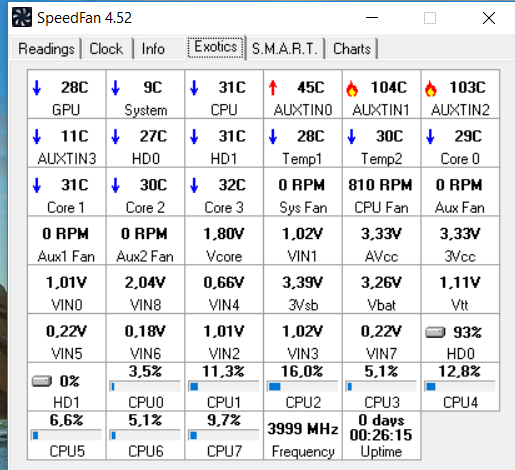Close the SpeedFan window
The width and height of the screenshot is (515, 470).
489,18
